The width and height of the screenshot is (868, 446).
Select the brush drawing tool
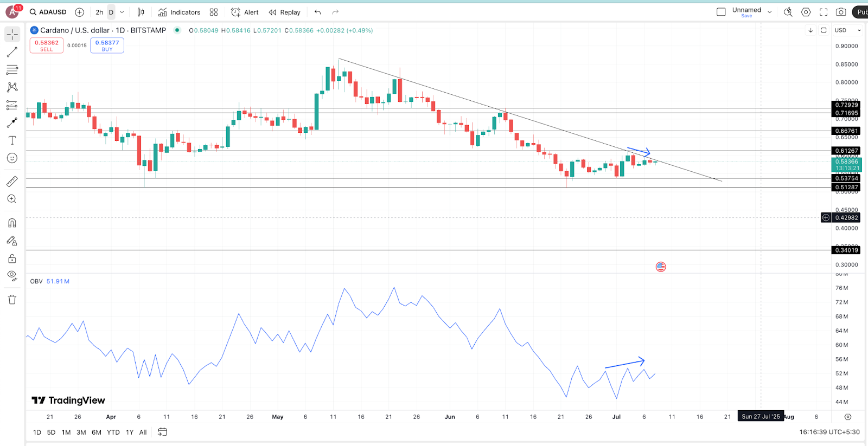12,123
